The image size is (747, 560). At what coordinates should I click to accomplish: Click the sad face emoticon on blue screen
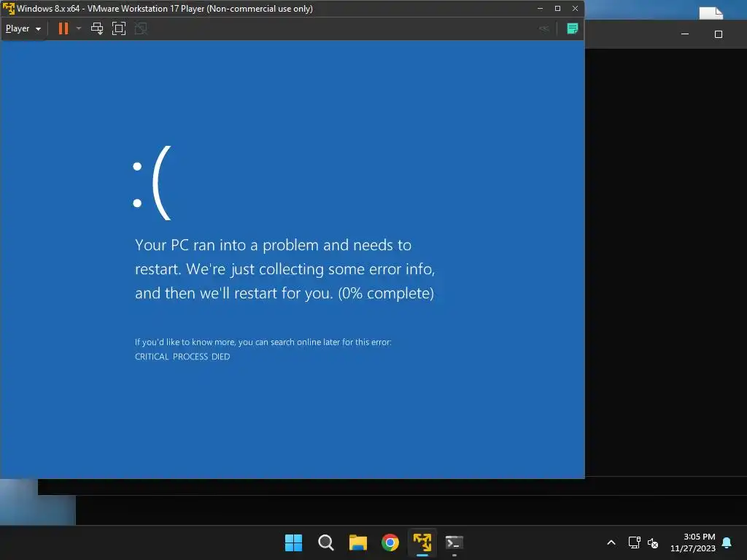(152, 183)
